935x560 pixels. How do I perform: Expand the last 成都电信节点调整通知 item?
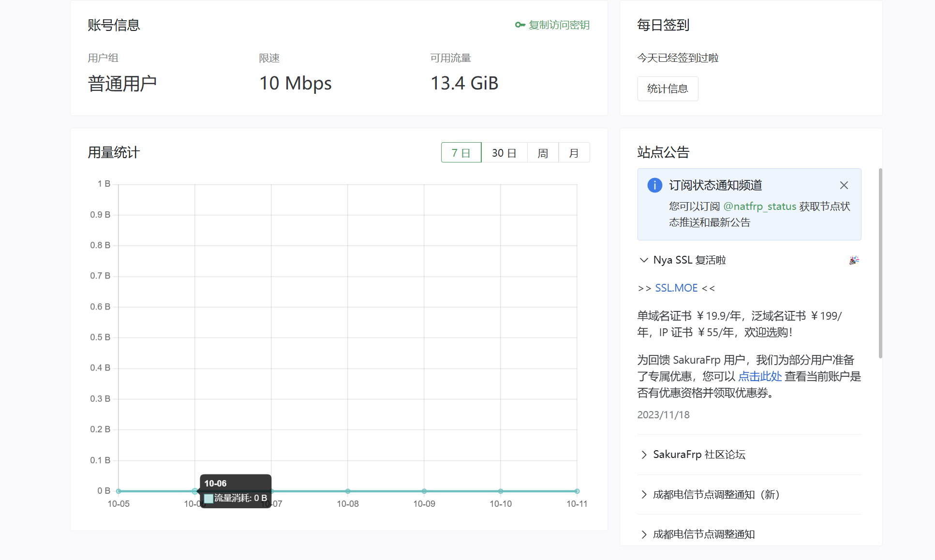point(749,534)
